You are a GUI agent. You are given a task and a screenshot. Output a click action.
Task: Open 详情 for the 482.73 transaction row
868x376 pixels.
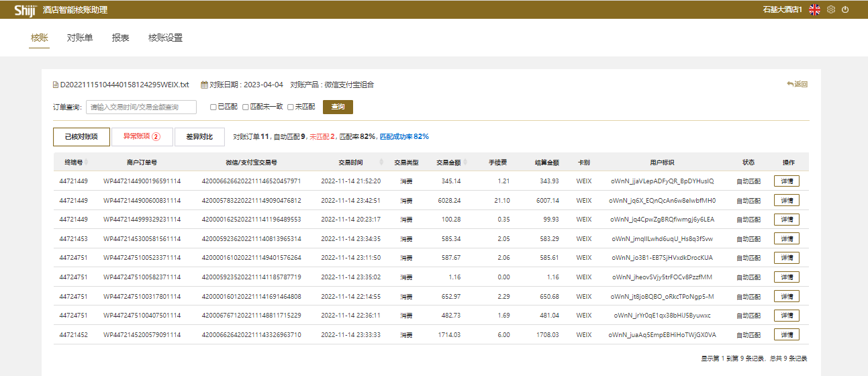(787, 316)
